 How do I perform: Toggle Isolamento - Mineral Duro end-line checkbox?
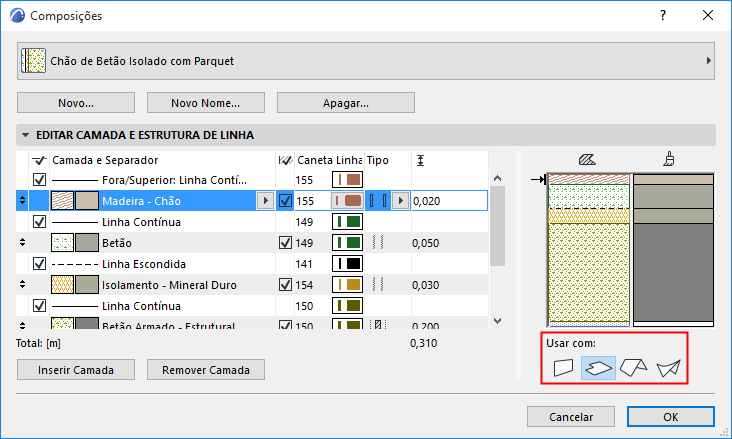click(285, 284)
